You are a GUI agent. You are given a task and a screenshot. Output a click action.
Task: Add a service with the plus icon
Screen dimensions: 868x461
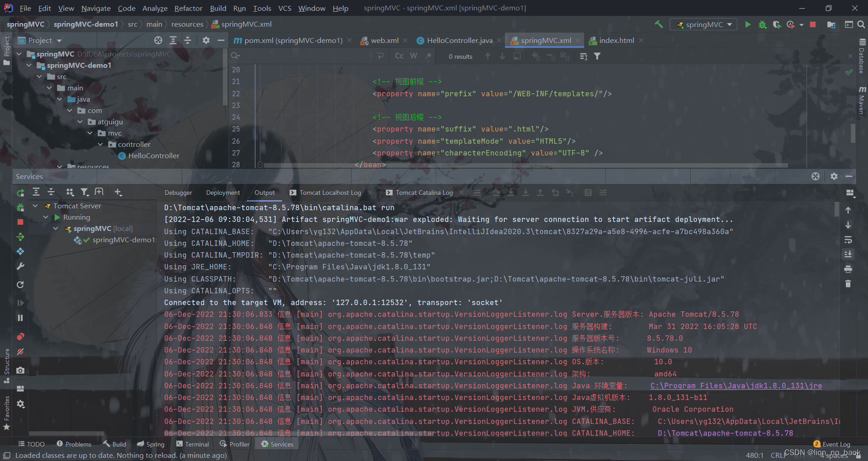[118, 192]
